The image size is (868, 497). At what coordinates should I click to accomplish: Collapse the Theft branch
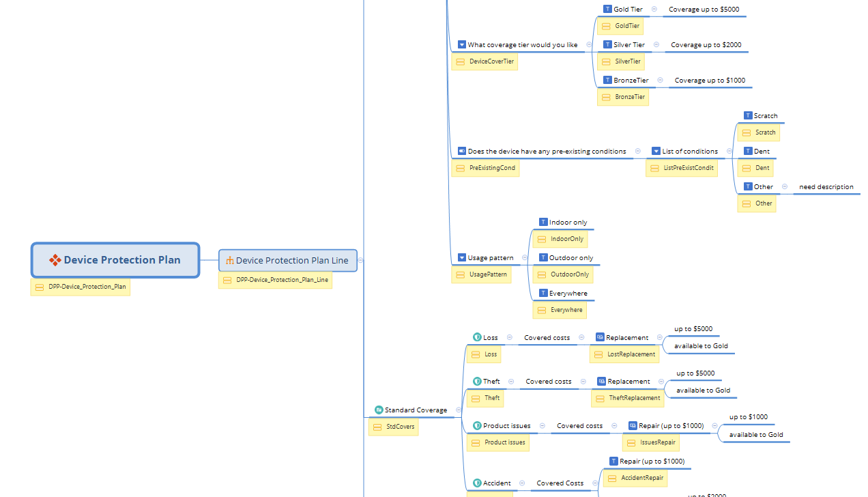coord(512,382)
